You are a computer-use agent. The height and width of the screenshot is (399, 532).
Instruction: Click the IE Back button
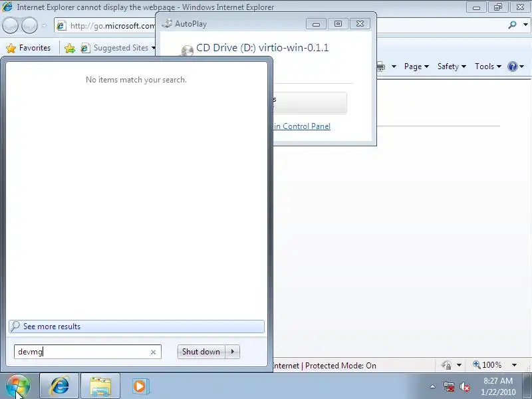(x=10, y=25)
